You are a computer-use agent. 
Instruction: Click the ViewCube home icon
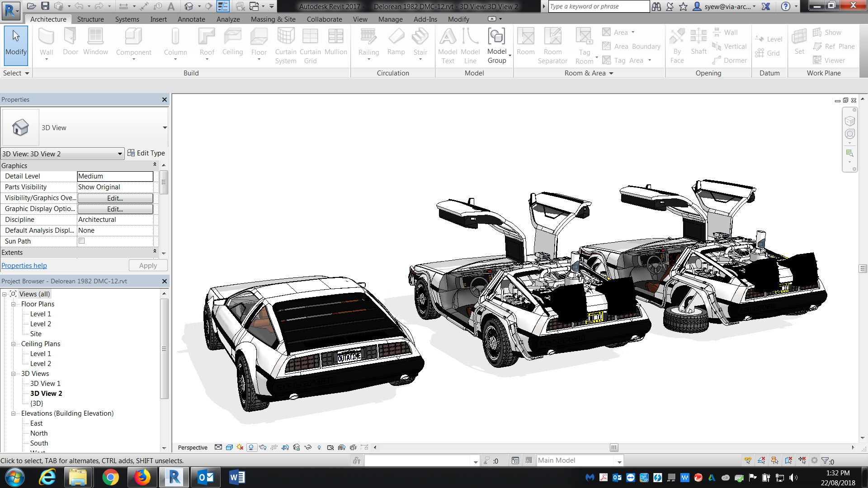coord(849,121)
